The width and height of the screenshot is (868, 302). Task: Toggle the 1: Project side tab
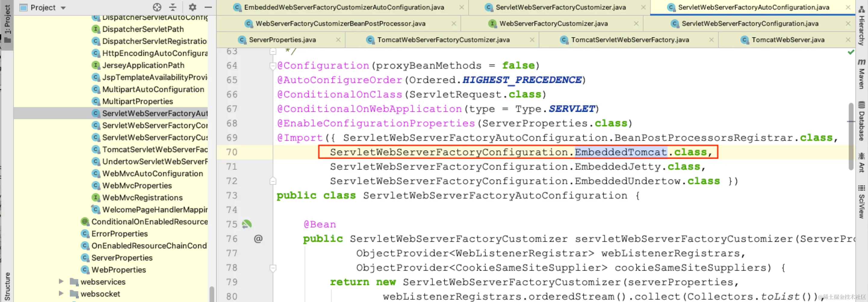tap(7, 24)
